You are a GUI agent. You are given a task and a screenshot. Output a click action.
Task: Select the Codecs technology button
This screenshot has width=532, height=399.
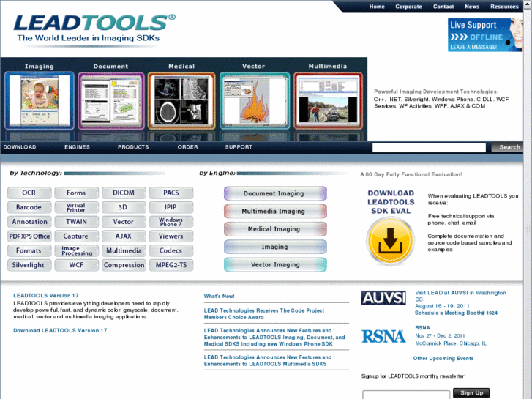pos(171,251)
